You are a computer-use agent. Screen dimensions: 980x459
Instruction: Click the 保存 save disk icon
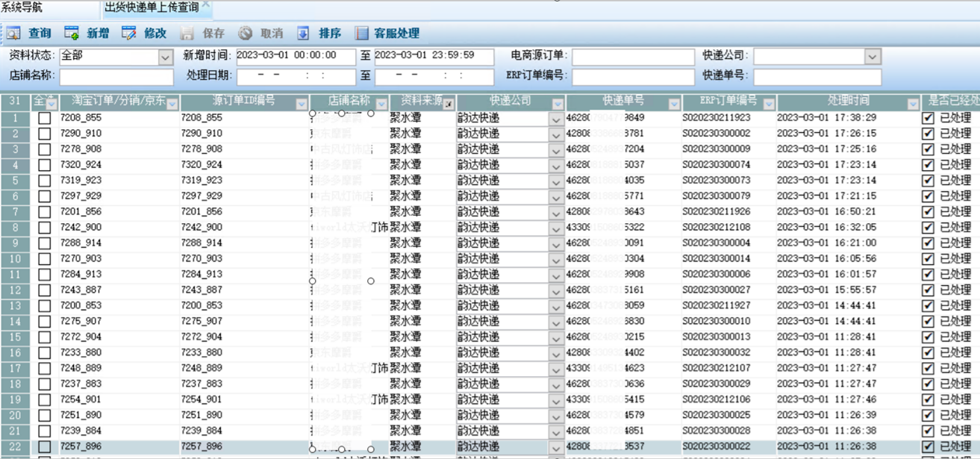[x=187, y=34]
